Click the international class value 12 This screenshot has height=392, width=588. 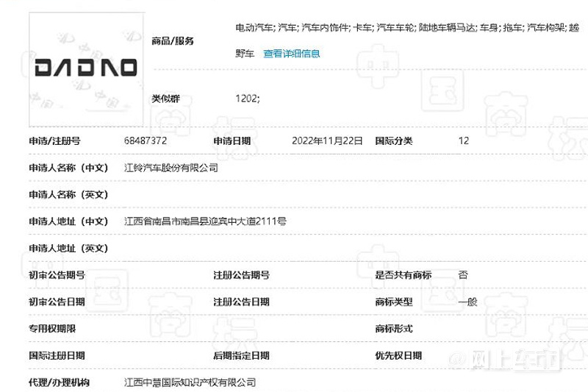464,140
